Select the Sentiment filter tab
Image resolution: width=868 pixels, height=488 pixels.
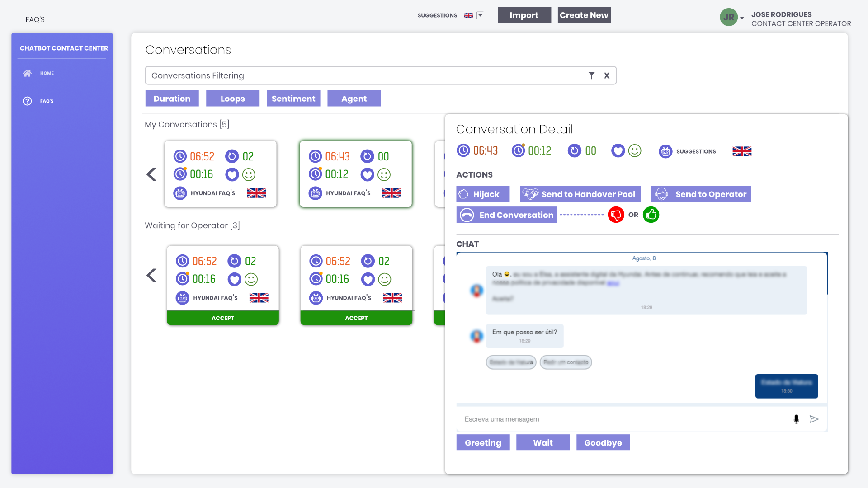(x=293, y=98)
